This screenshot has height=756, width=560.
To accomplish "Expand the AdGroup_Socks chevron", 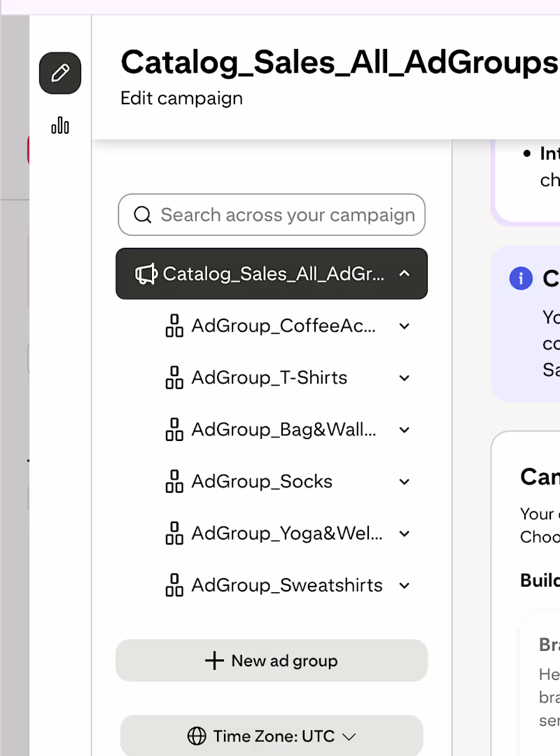I will pyautogui.click(x=404, y=482).
